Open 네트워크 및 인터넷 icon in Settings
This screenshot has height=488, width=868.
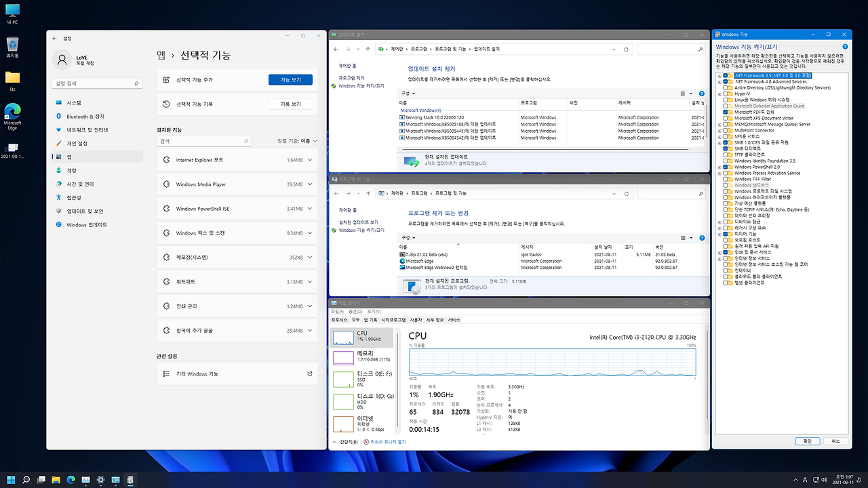(59, 129)
